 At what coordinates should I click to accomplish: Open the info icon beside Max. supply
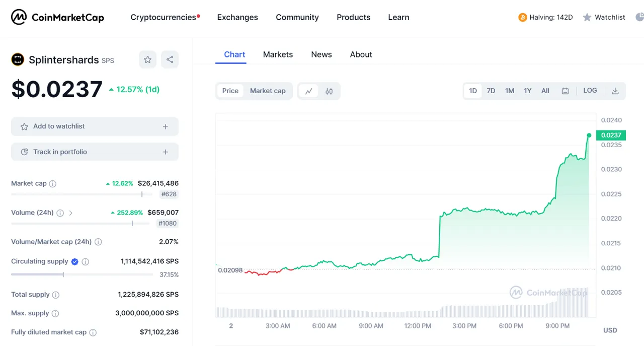tap(55, 313)
